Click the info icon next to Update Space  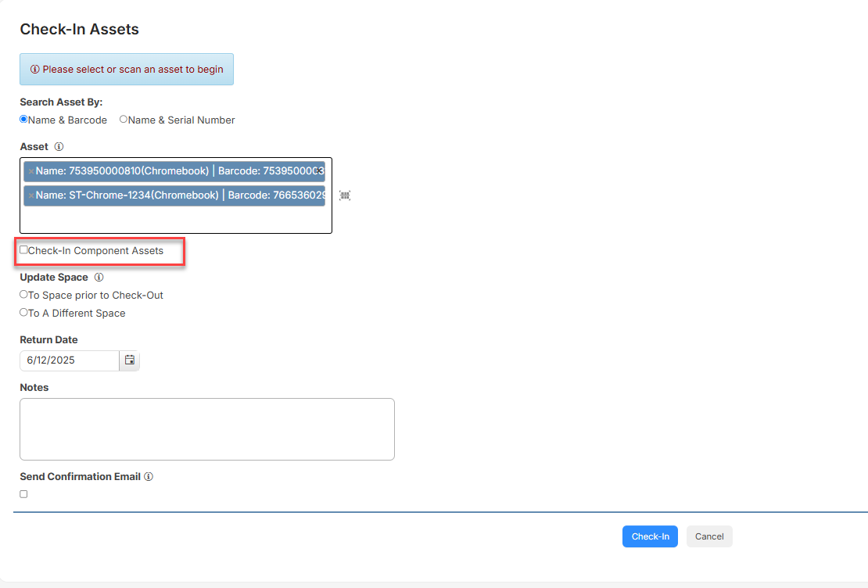99,278
